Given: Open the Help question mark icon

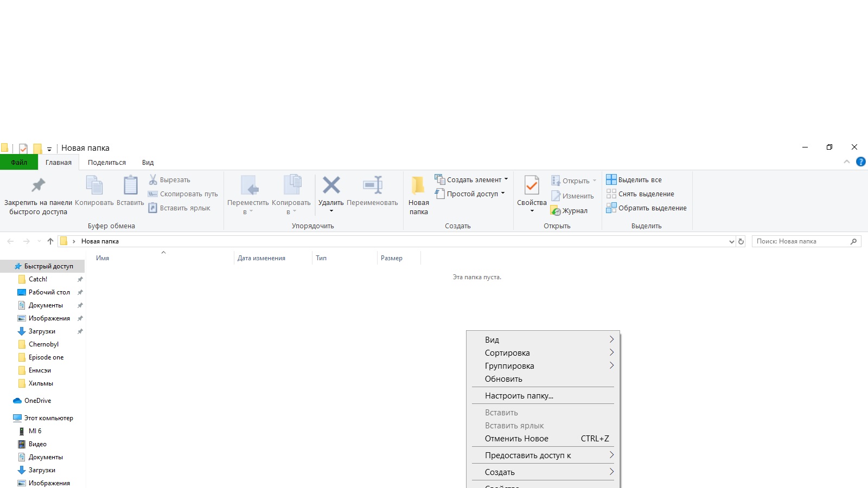Looking at the screenshot, I should [x=861, y=162].
